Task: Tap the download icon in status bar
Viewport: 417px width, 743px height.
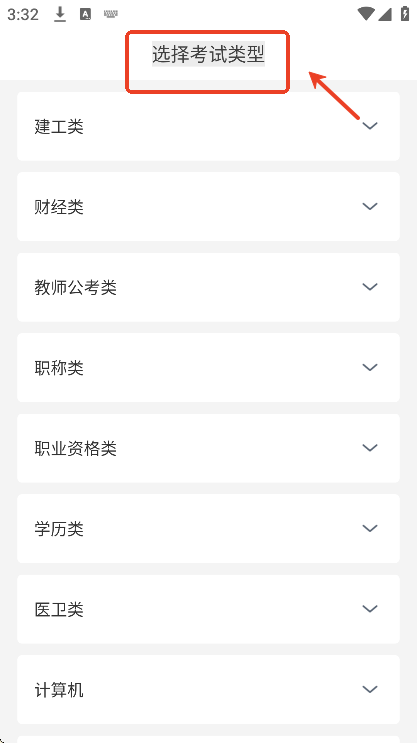Action: click(60, 15)
